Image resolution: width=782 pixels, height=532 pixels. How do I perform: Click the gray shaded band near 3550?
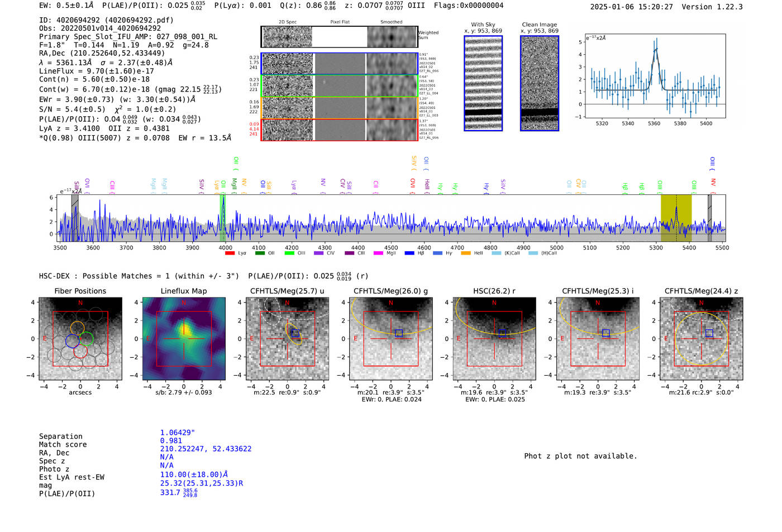point(75,218)
